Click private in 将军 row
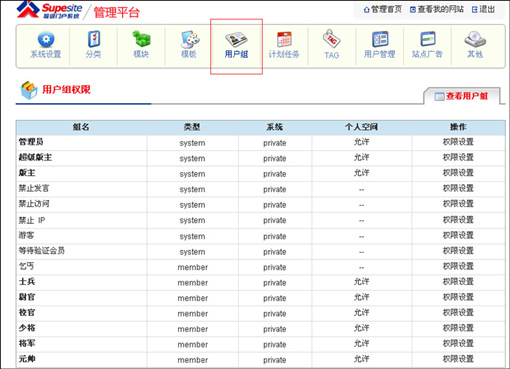The image size is (510, 369). [275, 344]
